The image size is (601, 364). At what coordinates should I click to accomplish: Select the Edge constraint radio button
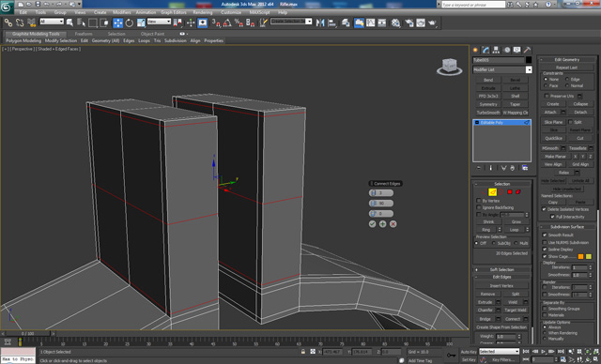tap(567, 79)
